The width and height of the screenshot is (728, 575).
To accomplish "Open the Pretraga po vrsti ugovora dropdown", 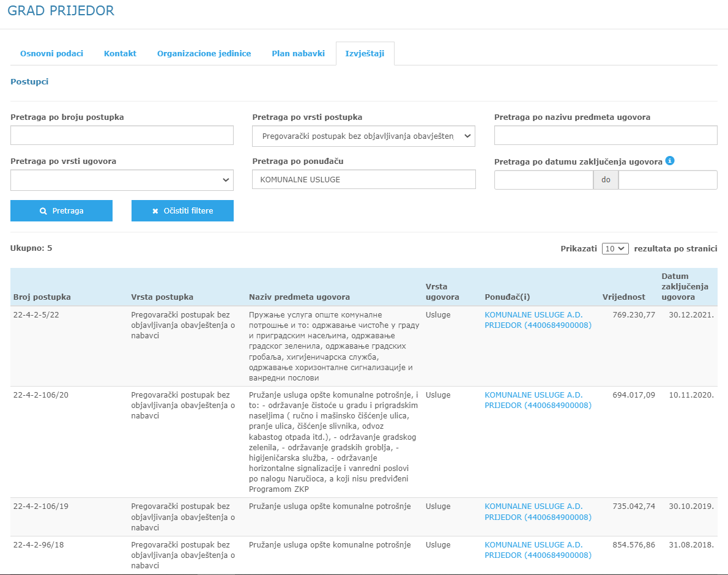I will (122, 180).
